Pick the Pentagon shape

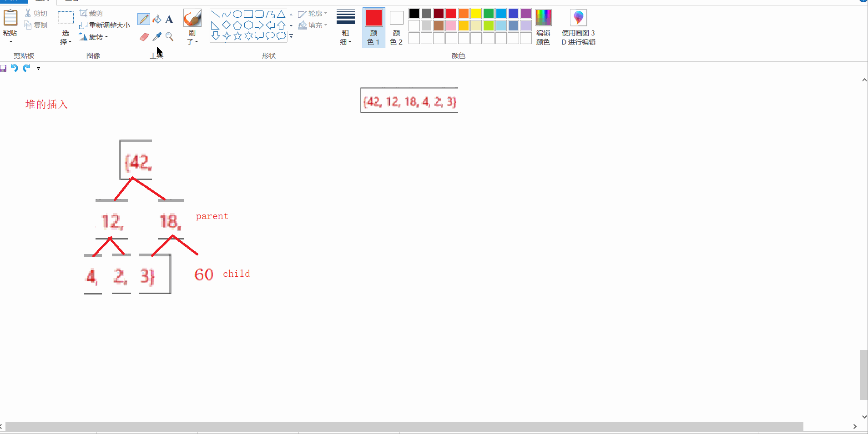click(x=237, y=25)
